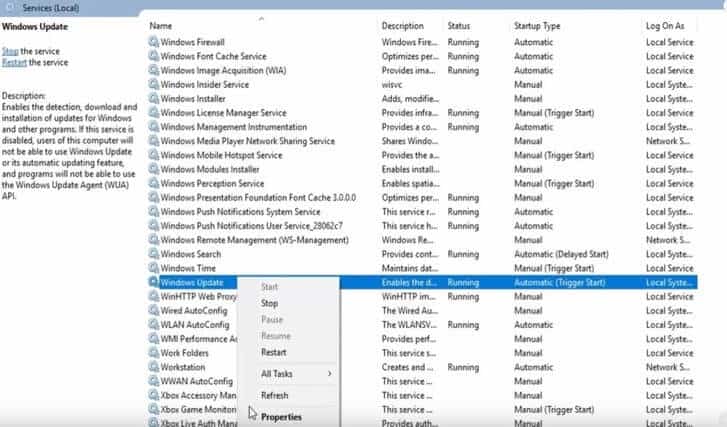727x427 pixels.
Task: Click the Stop the service link
Action: (x=10, y=51)
